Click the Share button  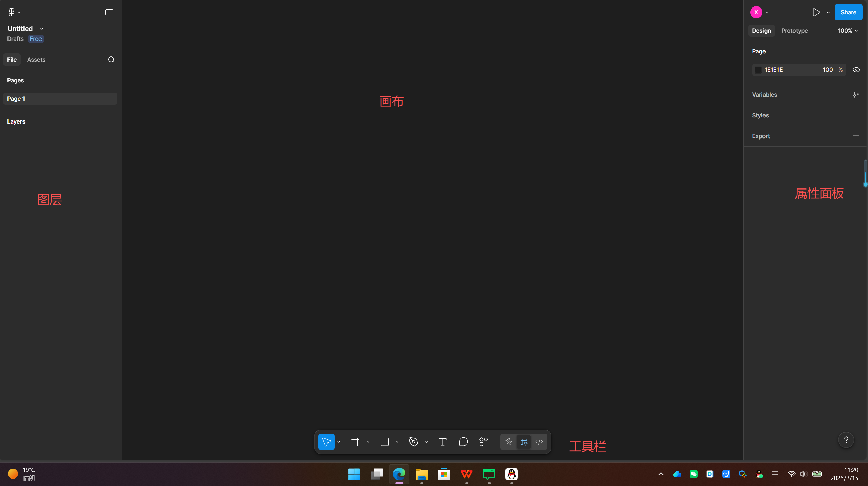[848, 12]
